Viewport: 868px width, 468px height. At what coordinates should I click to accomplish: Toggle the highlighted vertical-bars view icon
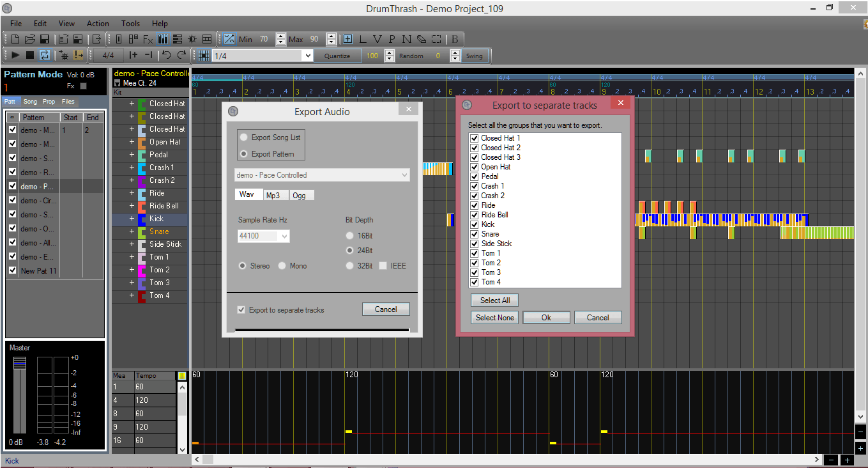pyautogui.click(x=163, y=39)
